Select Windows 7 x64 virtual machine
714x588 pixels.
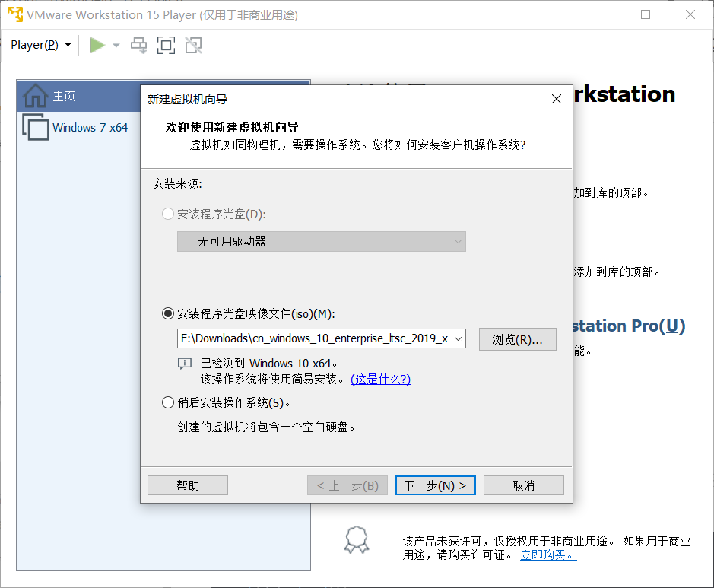pos(90,128)
